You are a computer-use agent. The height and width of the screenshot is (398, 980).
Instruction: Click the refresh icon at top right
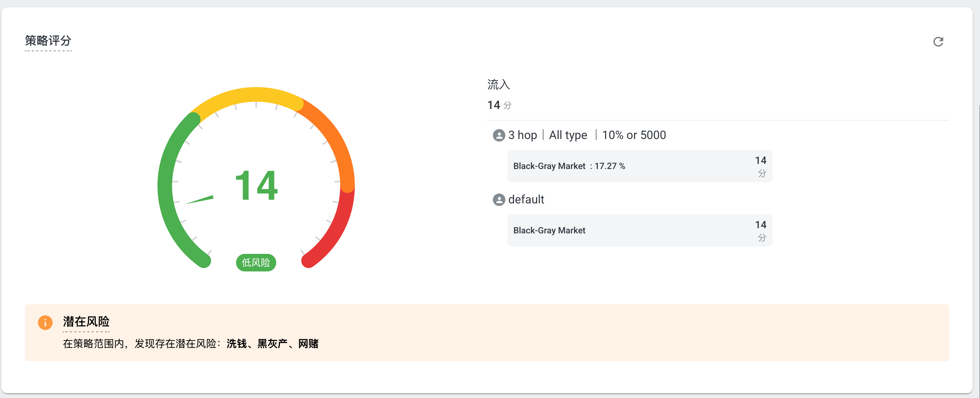point(938,41)
